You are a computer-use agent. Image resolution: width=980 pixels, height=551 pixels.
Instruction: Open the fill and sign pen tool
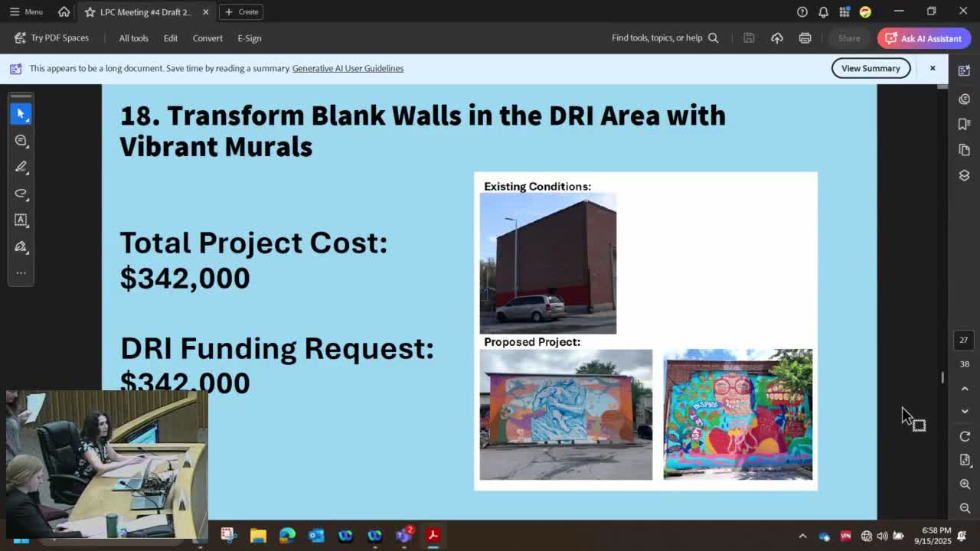point(21,246)
